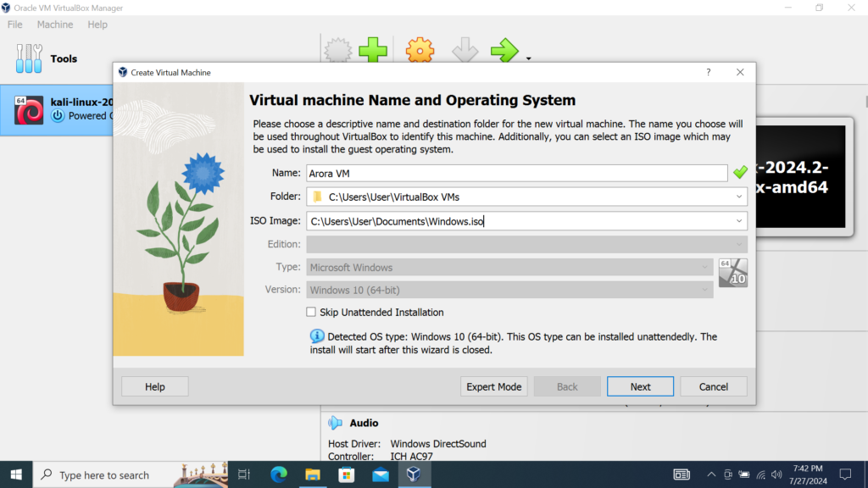
Task: Expand the Folder dropdown arrow
Action: pyautogui.click(x=739, y=197)
